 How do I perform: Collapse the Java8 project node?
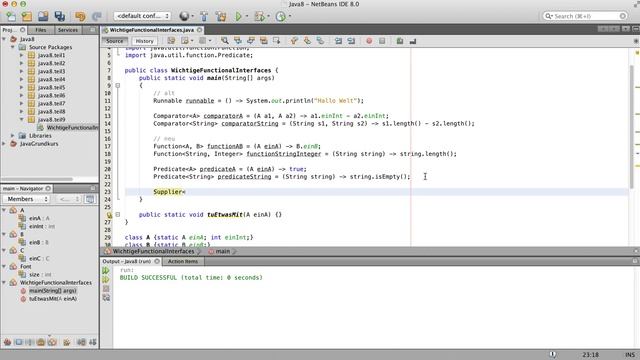click(4, 39)
